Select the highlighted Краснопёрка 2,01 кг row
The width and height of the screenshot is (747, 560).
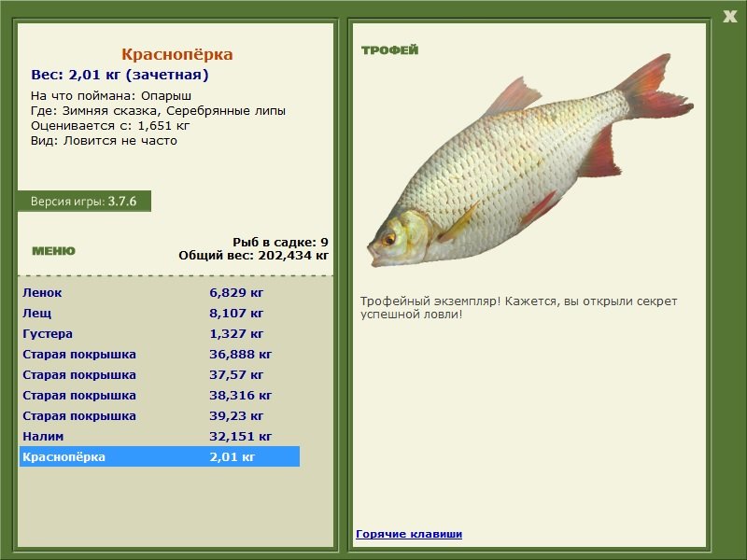(159, 456)
